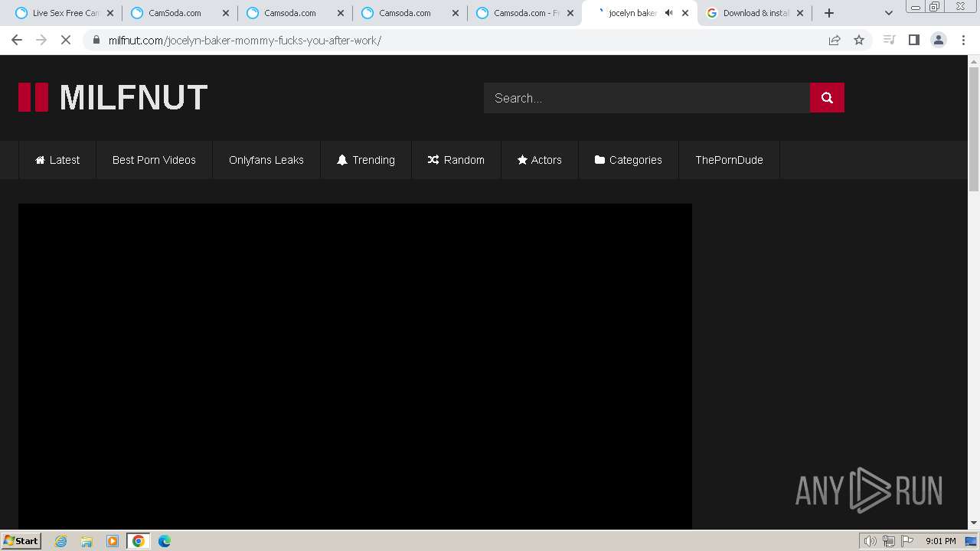Open Best Porn Videos menu item
Viewport: 980px width, 551px height.
(154, 160)
